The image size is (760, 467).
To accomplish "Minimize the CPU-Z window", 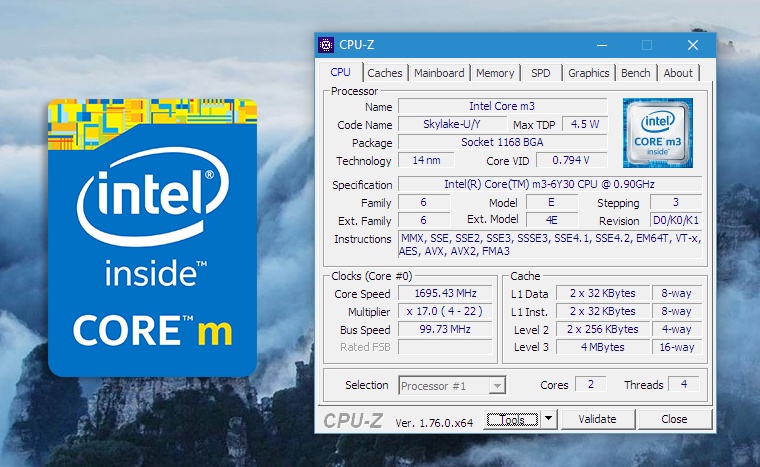I will [602, 45].
